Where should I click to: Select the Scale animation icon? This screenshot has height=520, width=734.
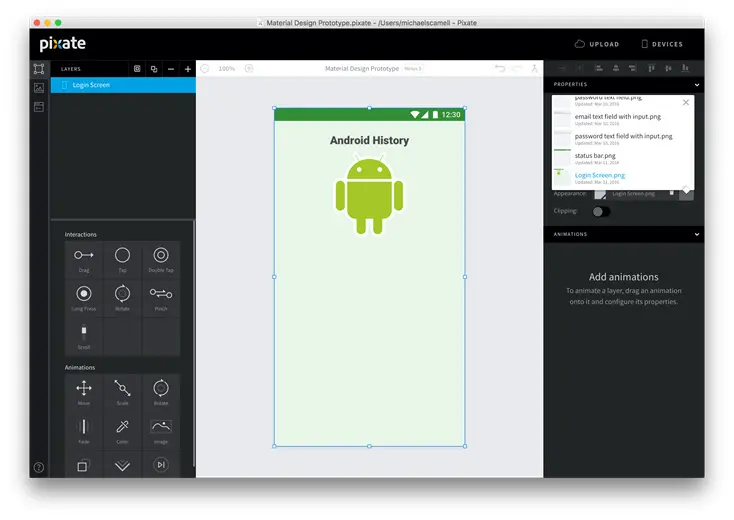point(122,388)
